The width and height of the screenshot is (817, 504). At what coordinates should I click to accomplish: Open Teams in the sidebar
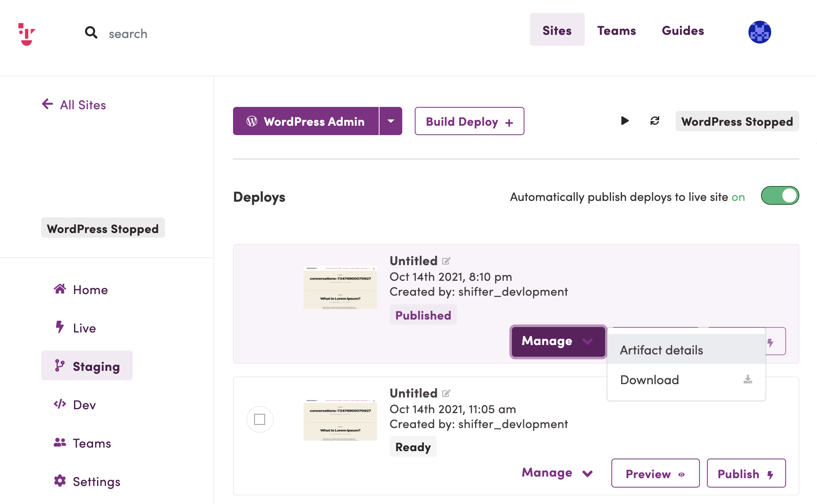tap(82, 443)
